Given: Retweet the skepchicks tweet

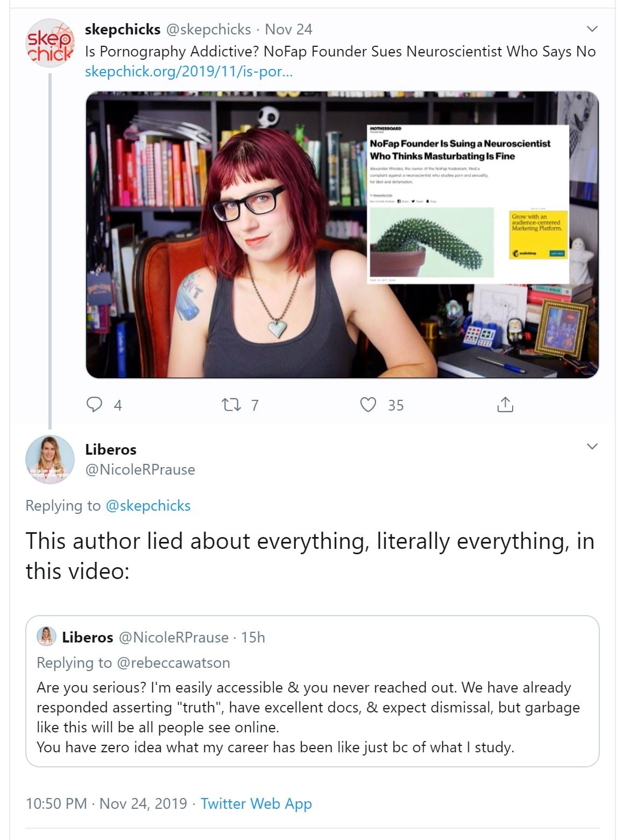Looking at the screenshot, I should pos(231,405).
